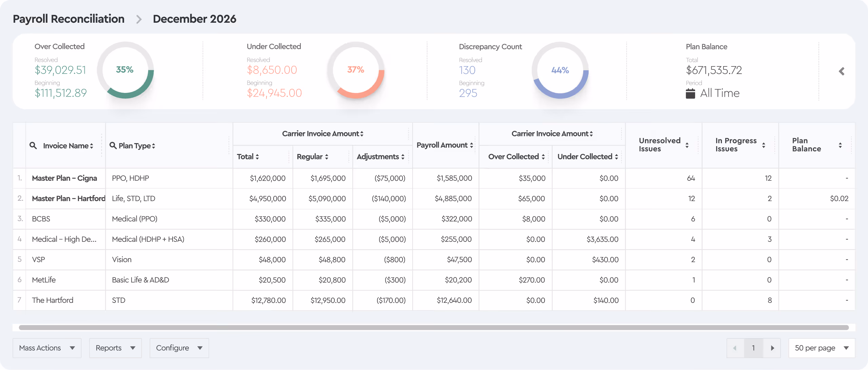The image size is (868, 370).
Task: Open Master Plan – Hartford invoice
Action: (68, 198)
